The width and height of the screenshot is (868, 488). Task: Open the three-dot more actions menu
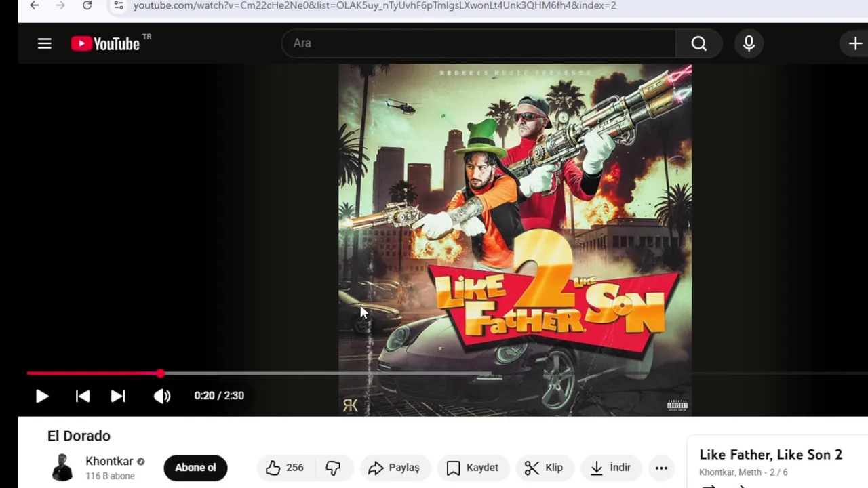pyautogui.click(x=661, y=468)
